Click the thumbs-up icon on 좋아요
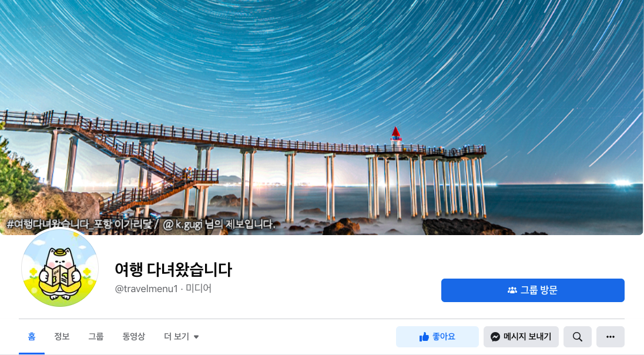The width and height of the screenshot is (644, 355). tap(424, 337)
